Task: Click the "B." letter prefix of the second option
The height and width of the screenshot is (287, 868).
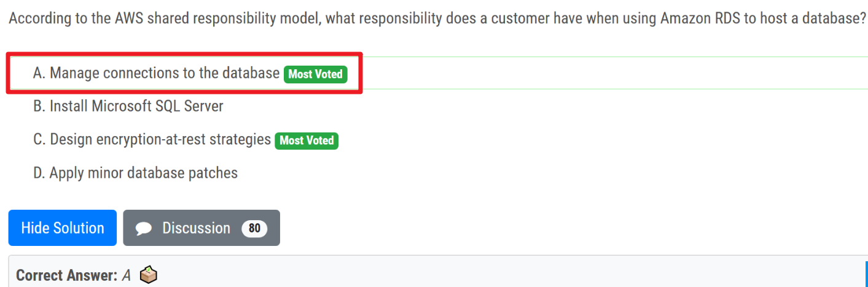Action: pos(39,107)
